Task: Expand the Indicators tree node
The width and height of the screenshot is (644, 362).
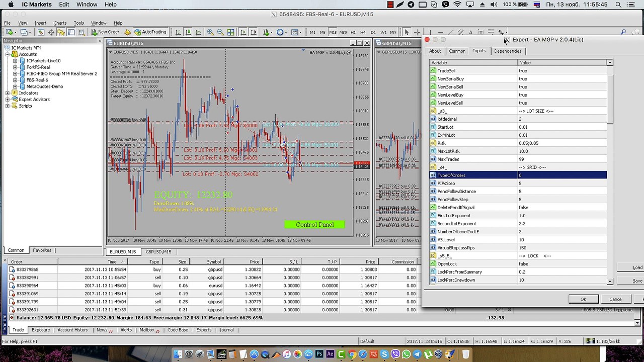Action: 8,93
